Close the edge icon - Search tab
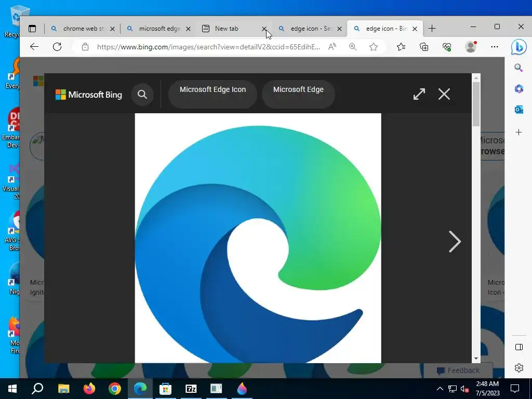Viewport: 532px width, 399px height. click(x=339, y=29)
